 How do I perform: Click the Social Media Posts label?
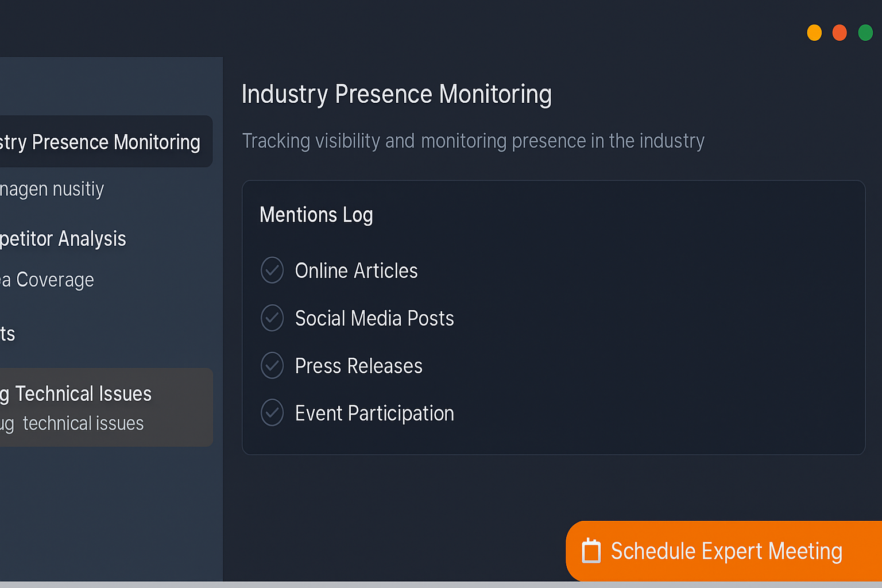tap(374, 318)
